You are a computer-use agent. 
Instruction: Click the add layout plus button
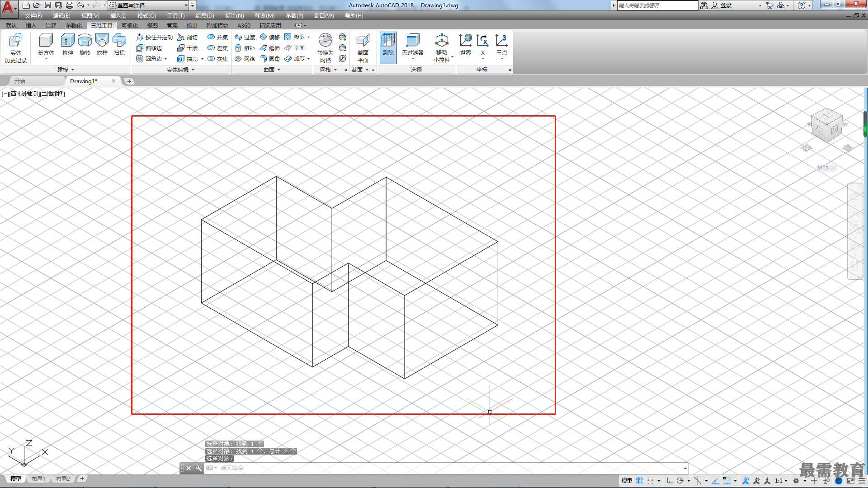click(82, 479)
